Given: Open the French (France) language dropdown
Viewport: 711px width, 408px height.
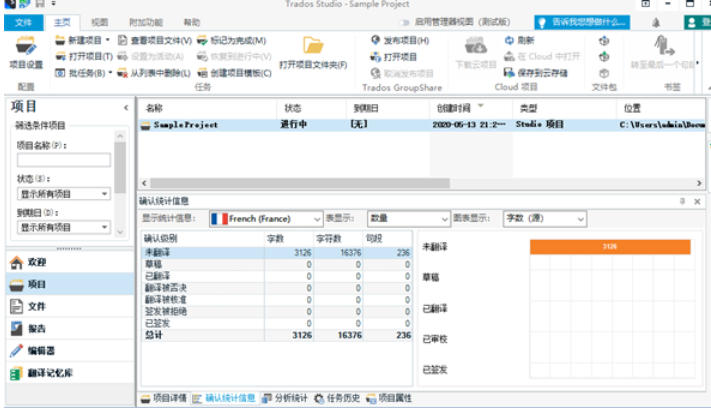Looking at the screenshot, I should coord(264,218).
